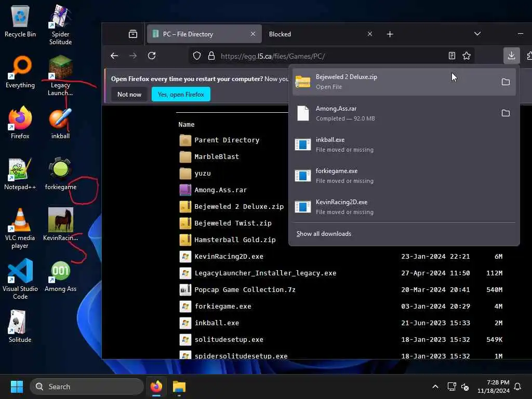532x399 pixels.
Task: Toggle reader view in the address bar
Action: [x=452, y=56]
